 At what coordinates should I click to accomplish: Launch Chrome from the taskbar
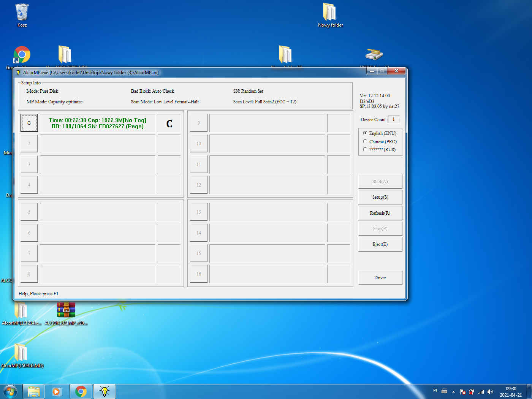click(81, 391)
